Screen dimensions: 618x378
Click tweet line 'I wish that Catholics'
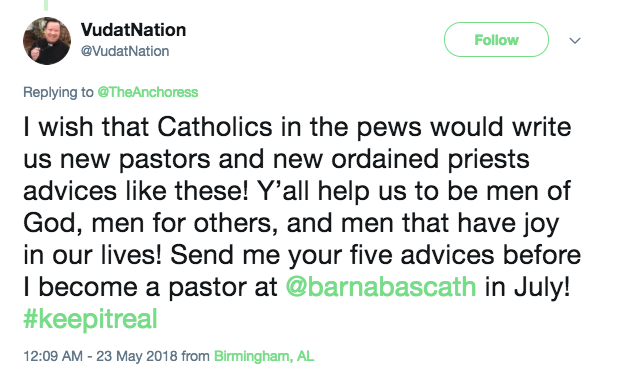[x=148, y=127]
